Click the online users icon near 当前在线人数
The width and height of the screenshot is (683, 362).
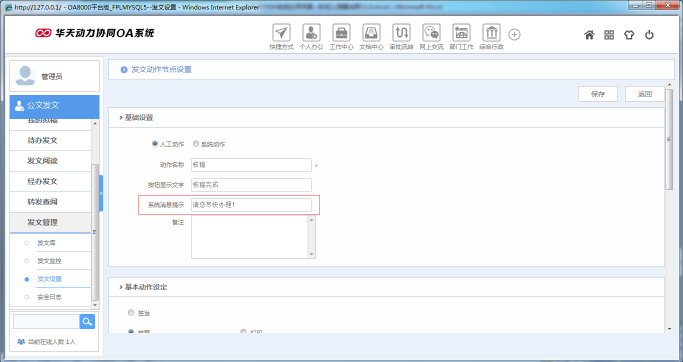click(21, 342)
